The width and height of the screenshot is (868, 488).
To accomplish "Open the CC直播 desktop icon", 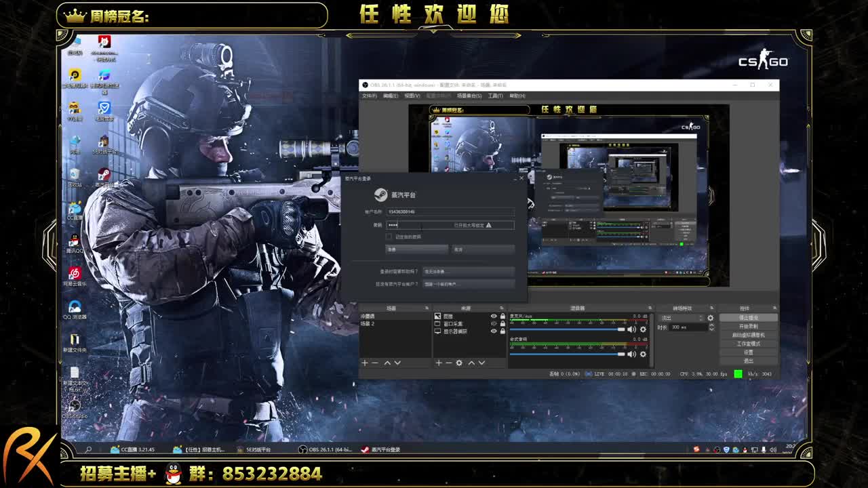I will click(x=75, y=211).
